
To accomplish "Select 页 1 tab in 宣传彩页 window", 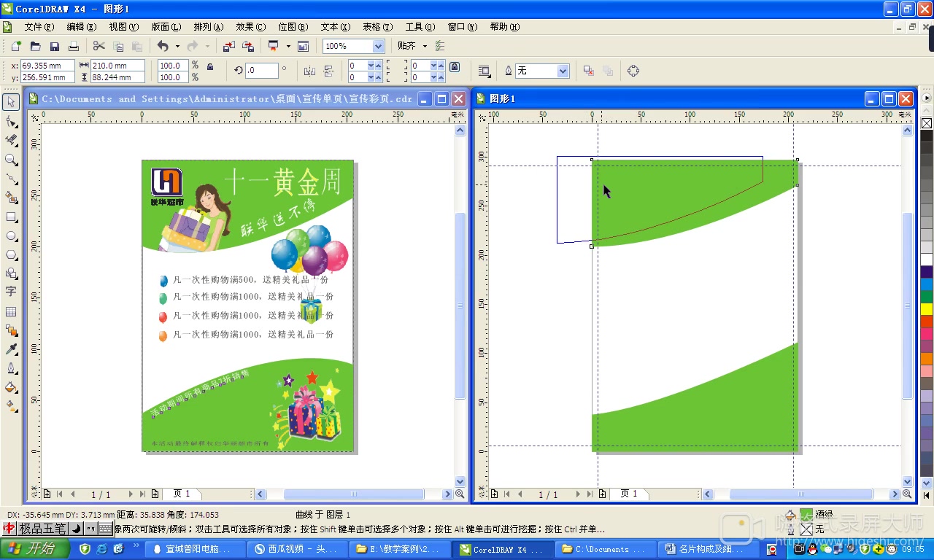I will (x=181, y=494).
